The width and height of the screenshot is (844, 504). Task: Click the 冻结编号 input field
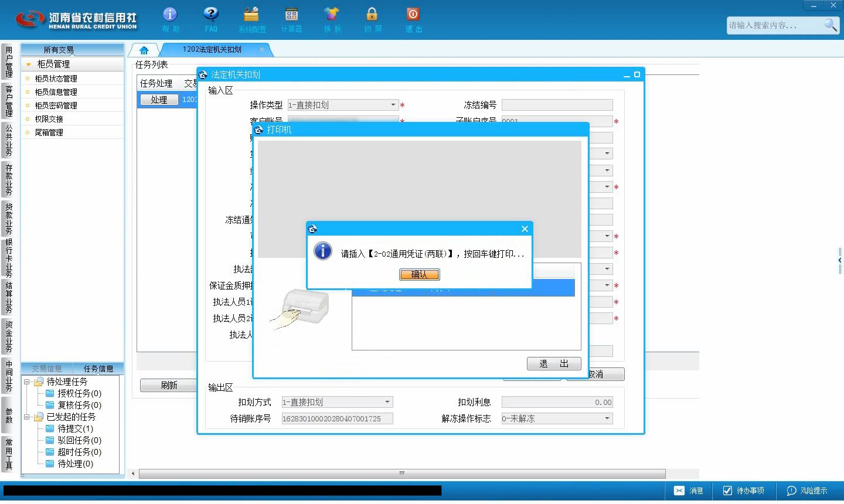pos(557,105)
